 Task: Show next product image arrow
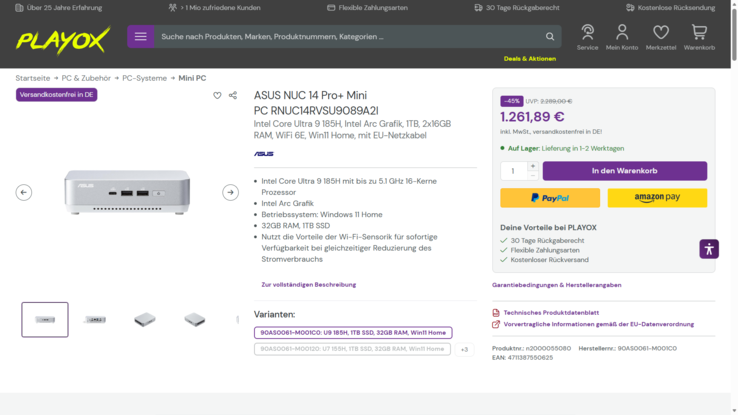coord(231,192)
